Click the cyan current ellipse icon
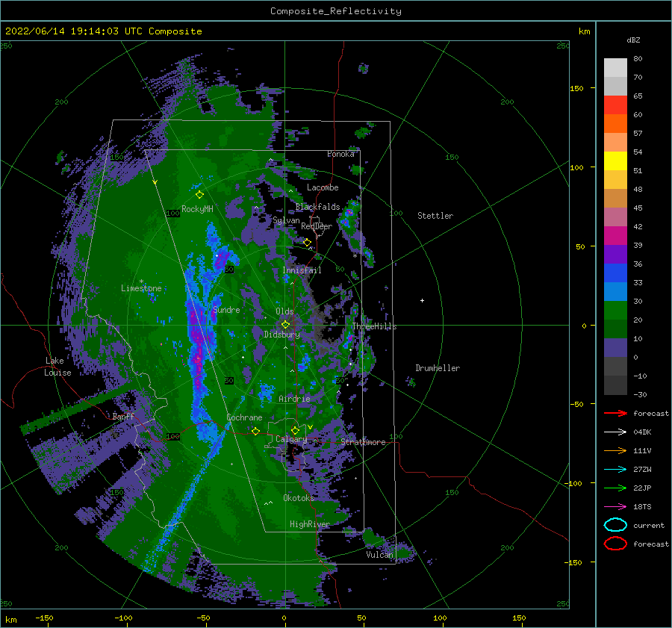The image size is (672, 628). [x=615, y=525]
